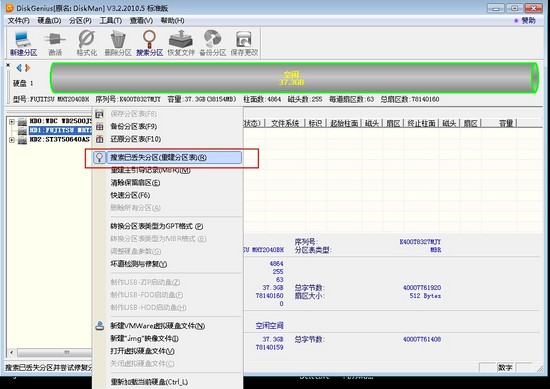Image resolution: width=550 pixels, height=389 pixels.
Task: Click the 备份分区表 entry's icon in context menu
Action: click(100, 127)
